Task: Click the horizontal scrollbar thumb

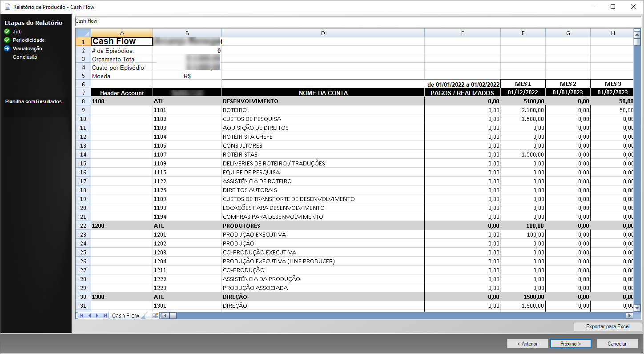Action: (x=173, y=315)
